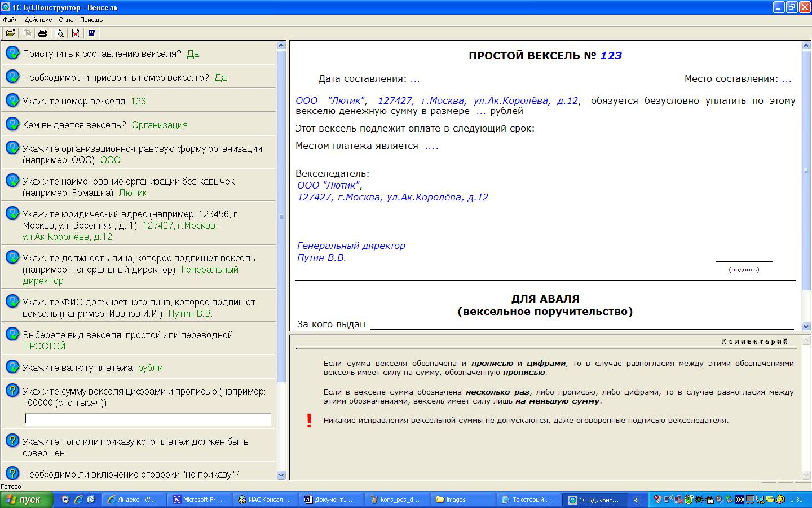Open Print Preview from the toolbar
This screenshot has width=812, height=508.
coord(59,33)
